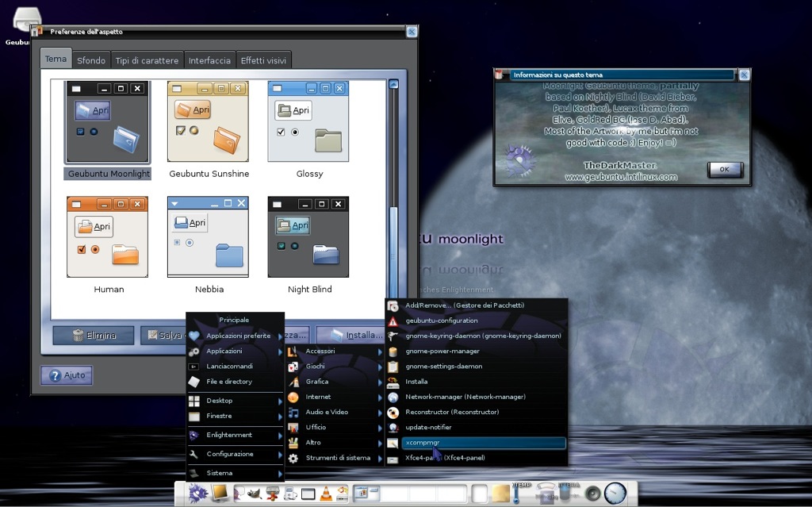Image resolution: width=812 pixels, height=507 pixels.
Task: Open Audio e Video category
Action: coord(335,412)
